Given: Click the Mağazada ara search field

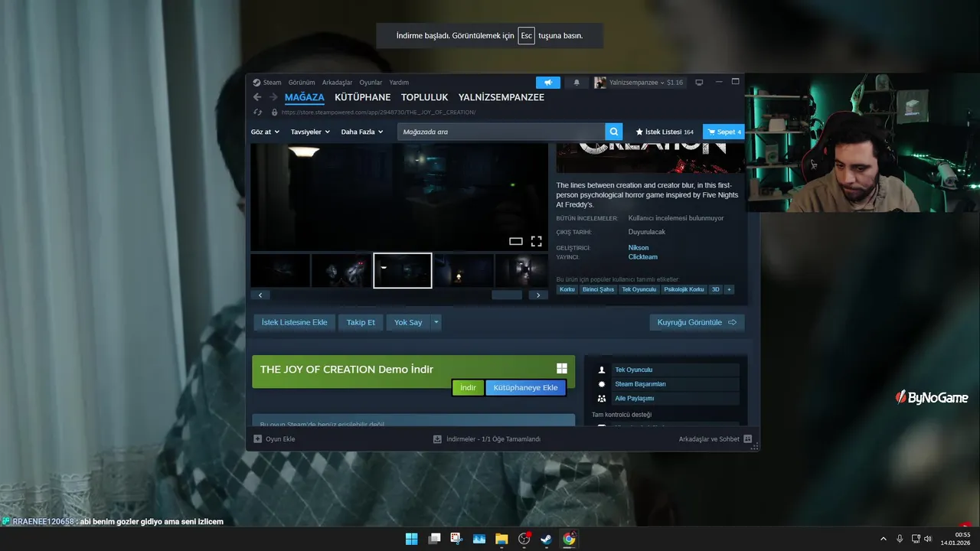Looking at the screenshot, I should 501,132.
